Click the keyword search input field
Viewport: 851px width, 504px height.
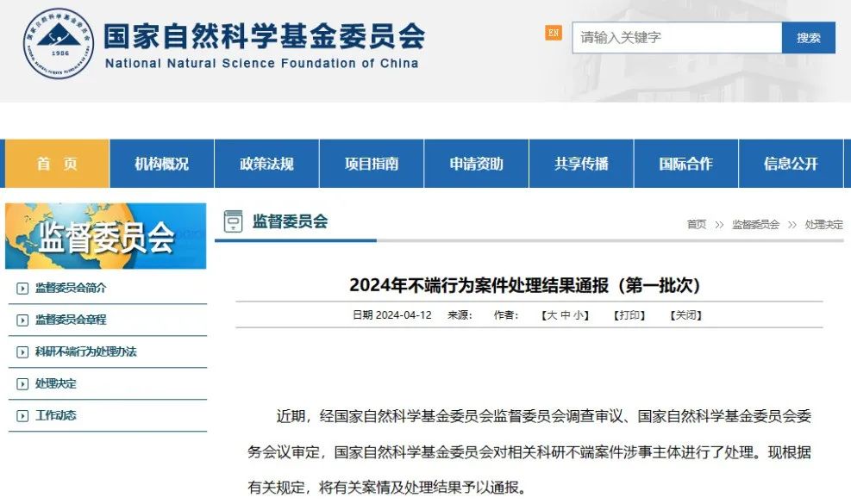pos(677,37)
